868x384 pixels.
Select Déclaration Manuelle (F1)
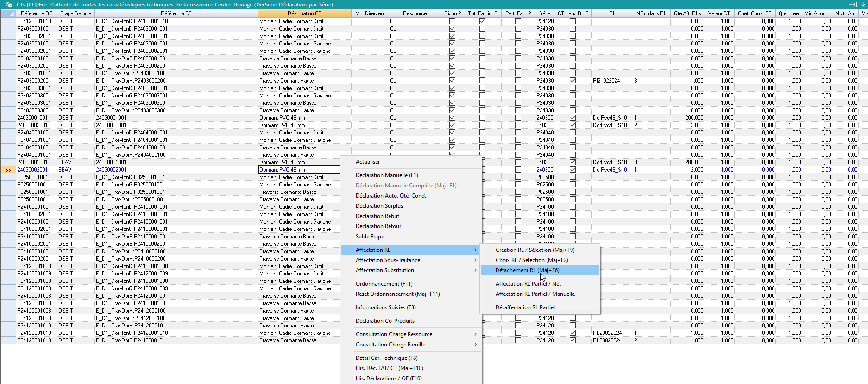(x=387, y=175)
